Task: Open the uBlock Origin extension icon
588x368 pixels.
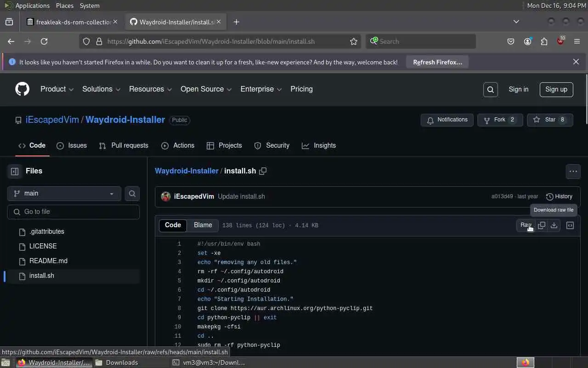Action: click(x=560, y=41)
